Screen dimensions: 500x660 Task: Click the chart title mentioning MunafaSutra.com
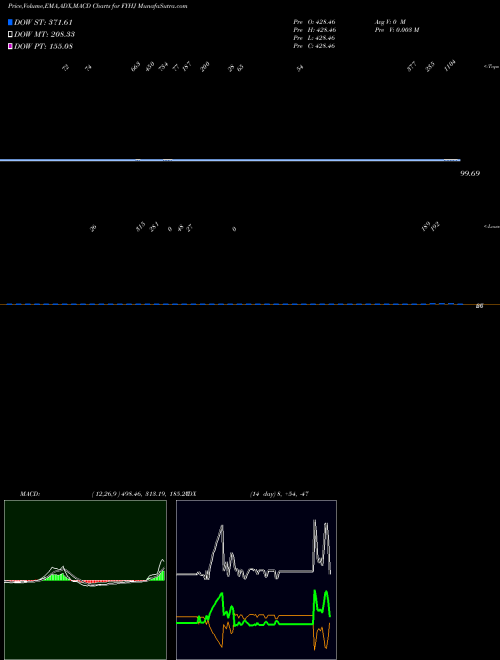(98, 6)
